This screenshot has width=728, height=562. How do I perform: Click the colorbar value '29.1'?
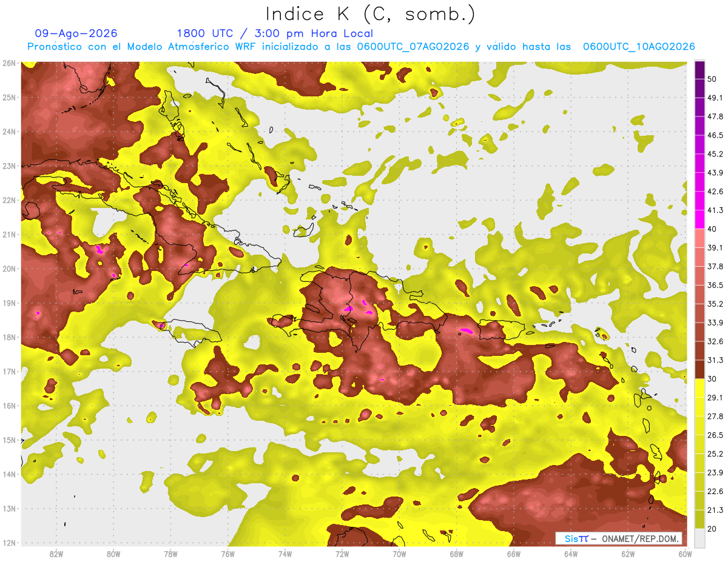point(715,398)
